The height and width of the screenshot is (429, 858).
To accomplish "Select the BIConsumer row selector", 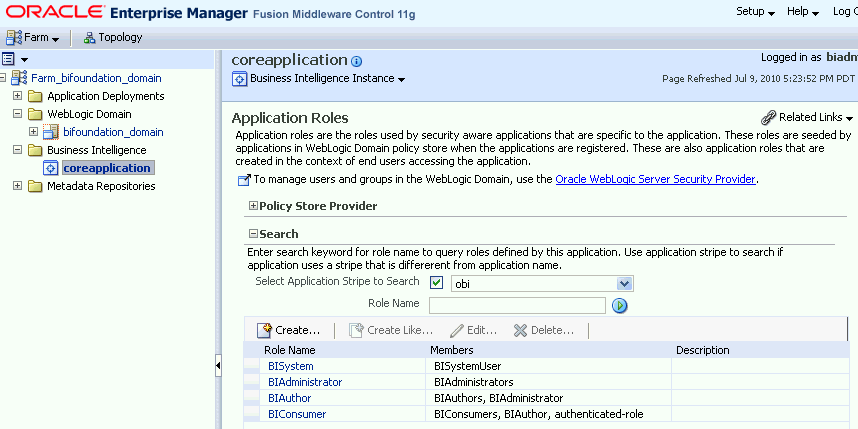I will (x=252, y=414).
